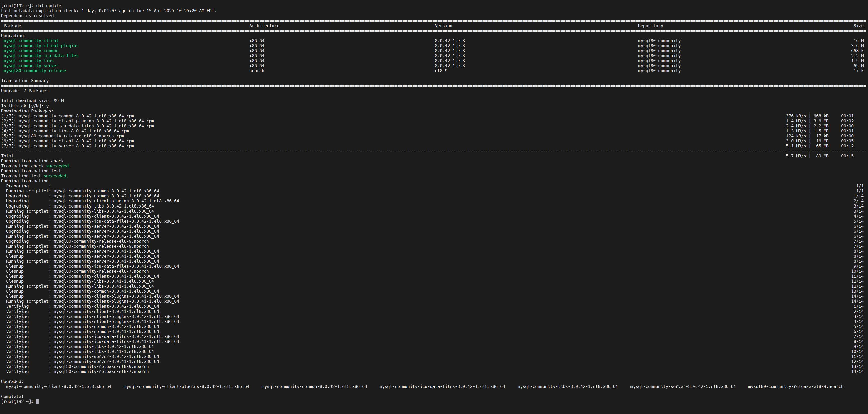This screenshot has width=868, height=414.
Task: Click the mysql-community-client package name
Action: pos(31,41)
